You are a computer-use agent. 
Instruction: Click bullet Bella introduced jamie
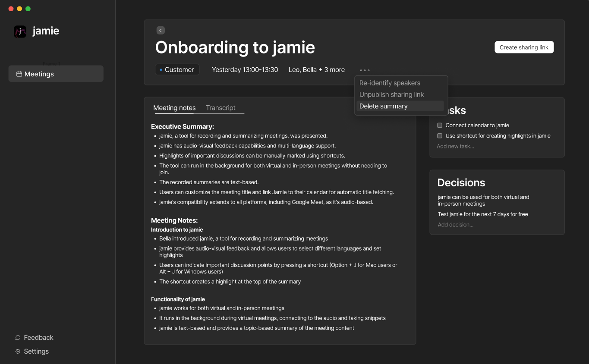[243, 238]
